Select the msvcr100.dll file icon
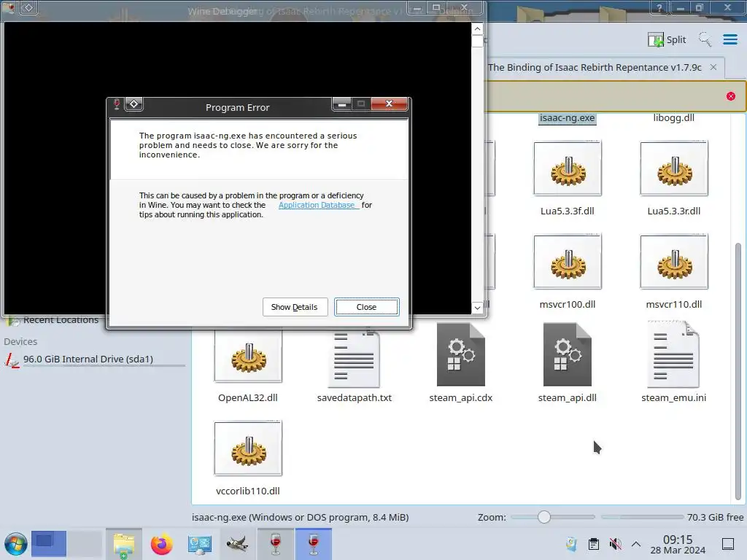The width and height of the screenshot is (747, 560). (568, 262)
